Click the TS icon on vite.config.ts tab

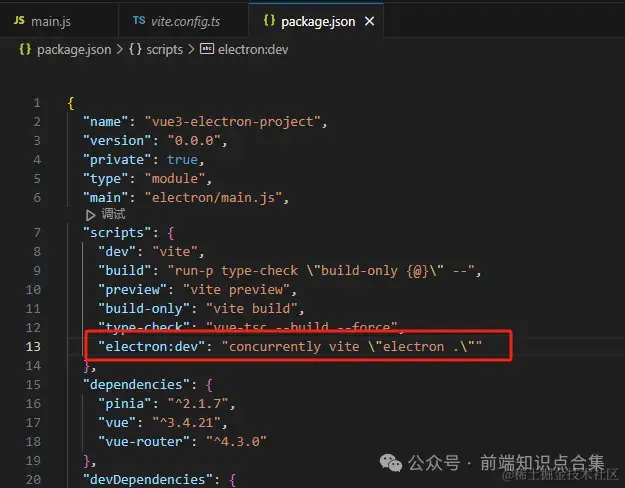click(x=139, y=20)
